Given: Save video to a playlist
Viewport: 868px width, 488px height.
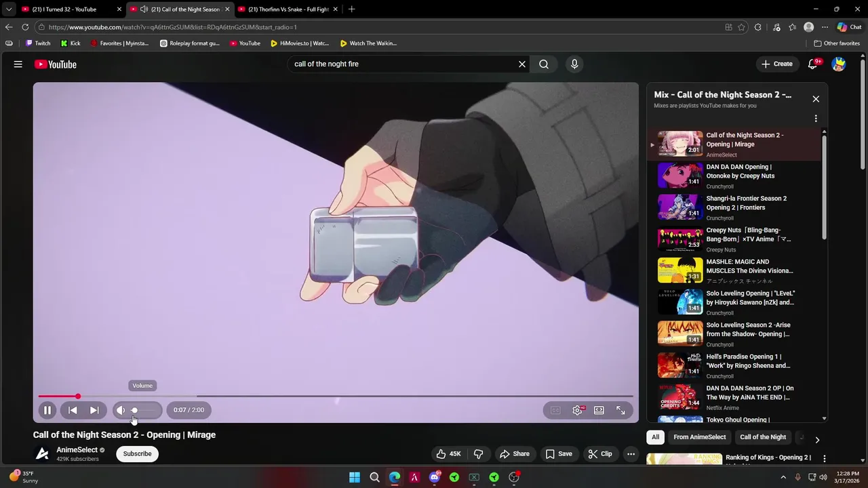Looking at the screenshot, I should click(x=559, y=454).
